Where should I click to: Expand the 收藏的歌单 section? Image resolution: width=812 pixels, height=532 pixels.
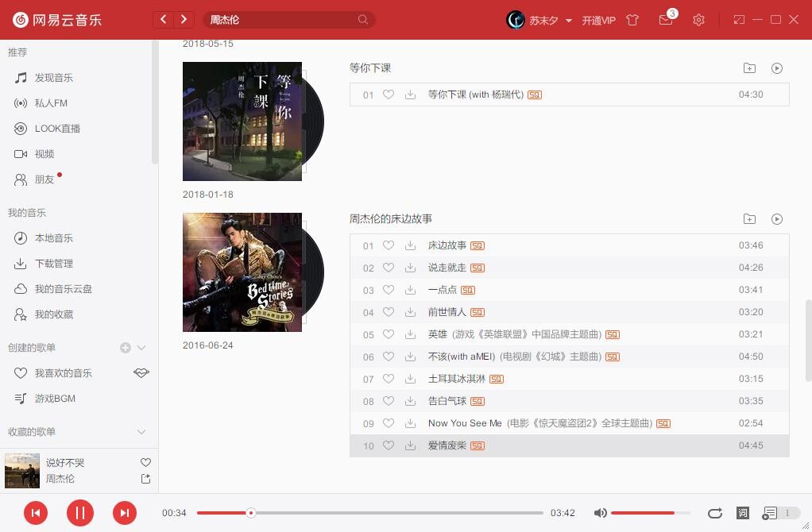click(x=141, y=432)
